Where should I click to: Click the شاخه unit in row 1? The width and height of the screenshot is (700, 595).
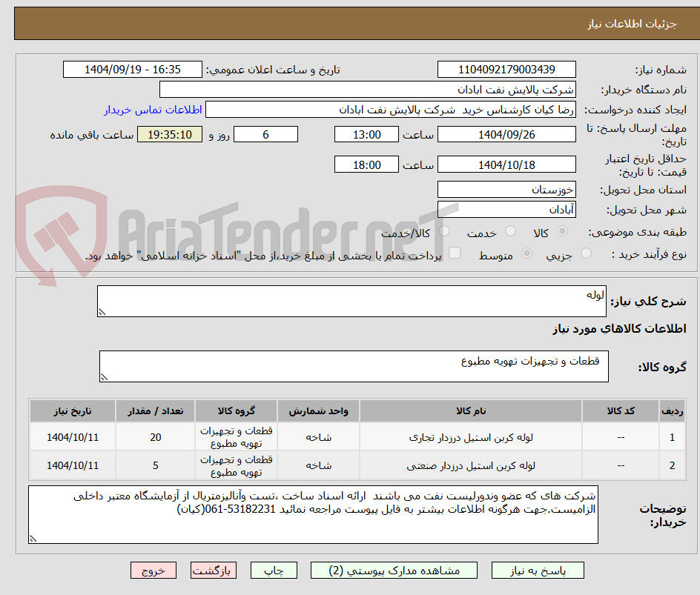point(318,438)
